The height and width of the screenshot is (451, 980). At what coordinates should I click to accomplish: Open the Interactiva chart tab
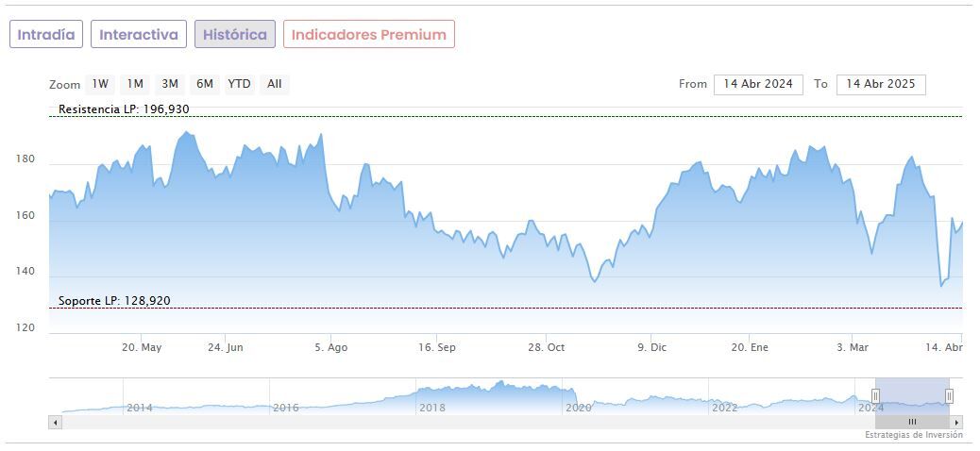[x=139, y=35]
